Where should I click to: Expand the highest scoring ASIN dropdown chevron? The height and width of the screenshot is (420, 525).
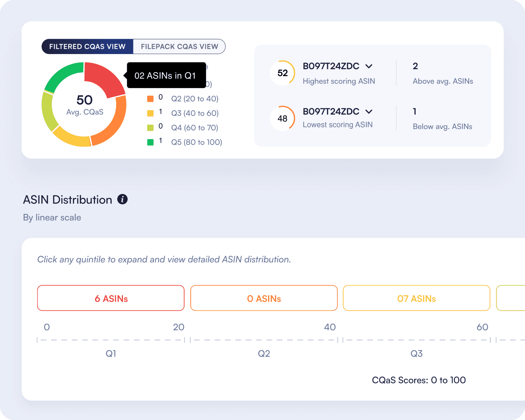[369, 66]
